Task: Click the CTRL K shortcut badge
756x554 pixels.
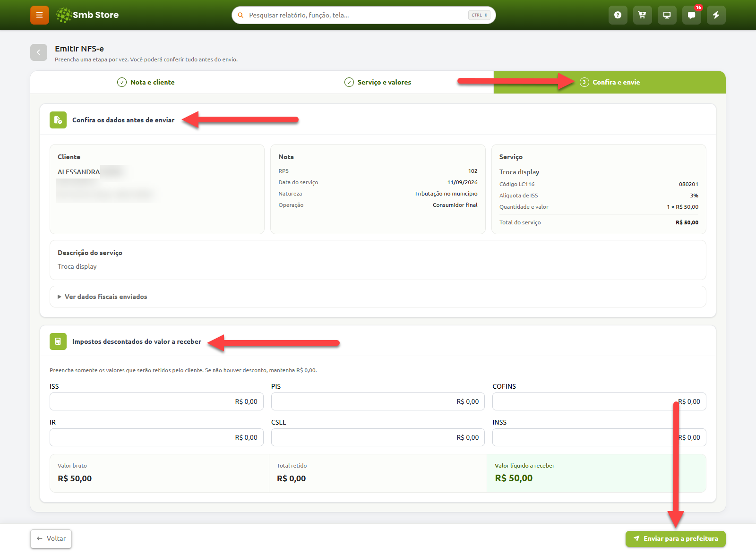Action: (479, 15)
